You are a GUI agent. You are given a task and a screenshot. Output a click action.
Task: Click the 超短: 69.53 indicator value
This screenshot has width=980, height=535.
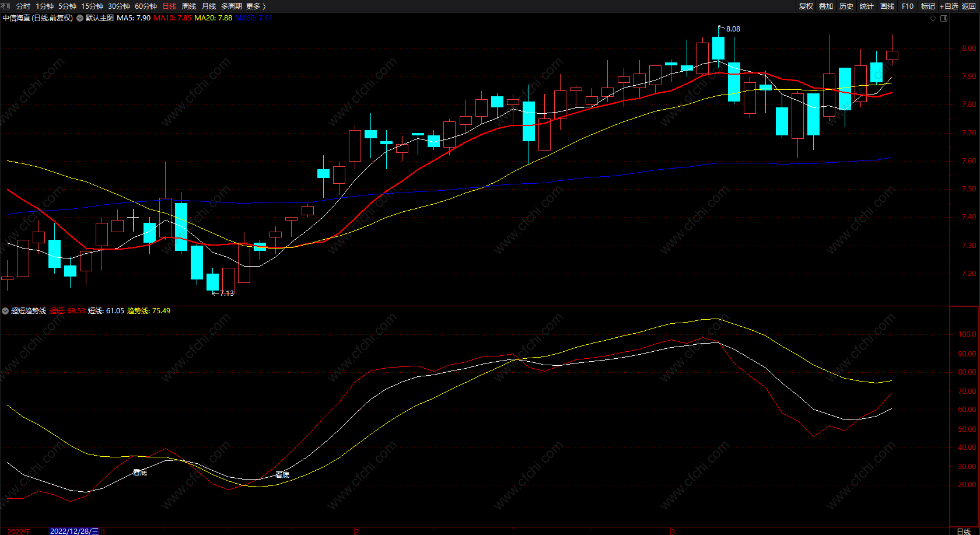(67, 311)
